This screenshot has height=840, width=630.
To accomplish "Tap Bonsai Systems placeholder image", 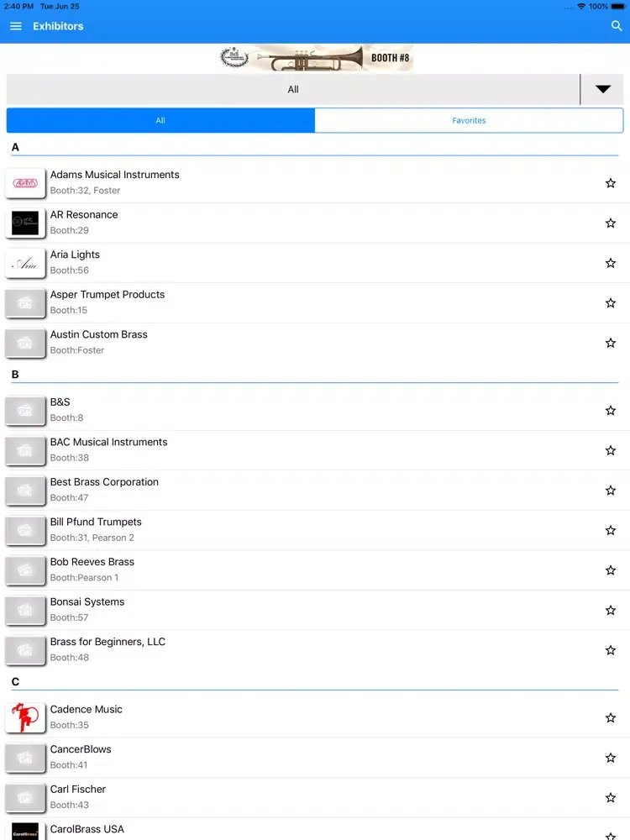I will pos(25,610).
